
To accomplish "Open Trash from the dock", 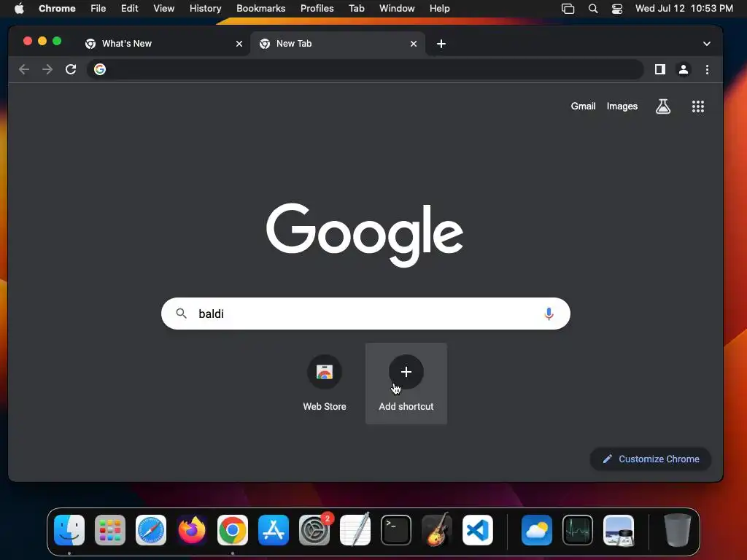I will tap(678, 530).
